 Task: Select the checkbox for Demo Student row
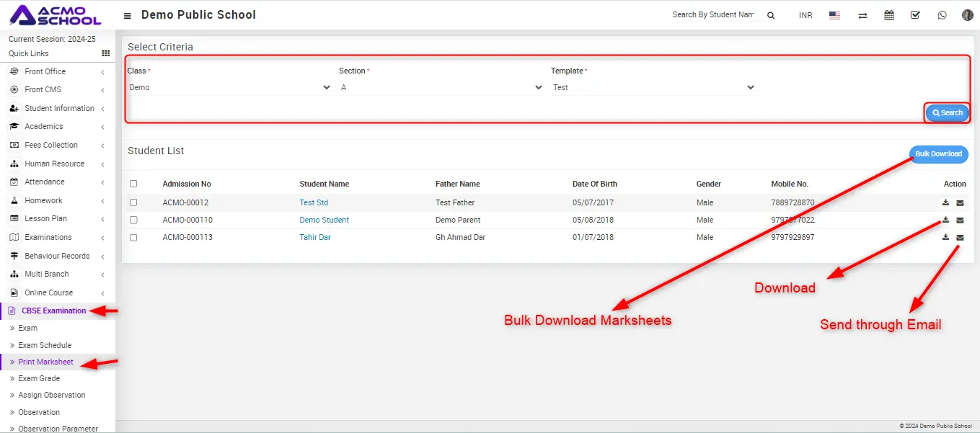(x=133, y=220)
